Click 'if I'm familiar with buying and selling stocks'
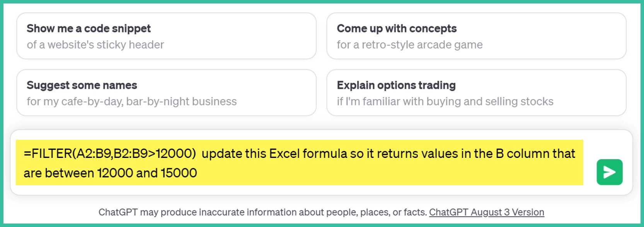The width and height of the screenshot is (644, 227). click(445, 102)
